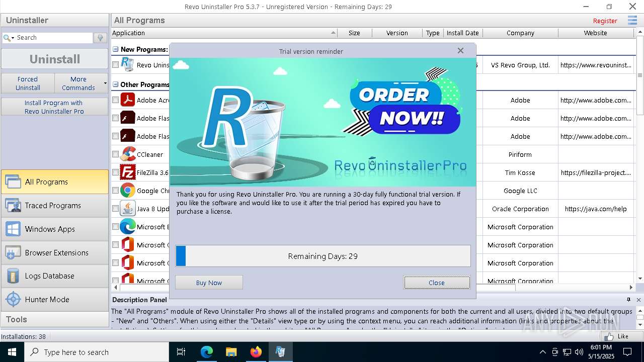This screenshot has width=644, height=362.
Task: Sort by the Application column header
Action: pos(224,33)
